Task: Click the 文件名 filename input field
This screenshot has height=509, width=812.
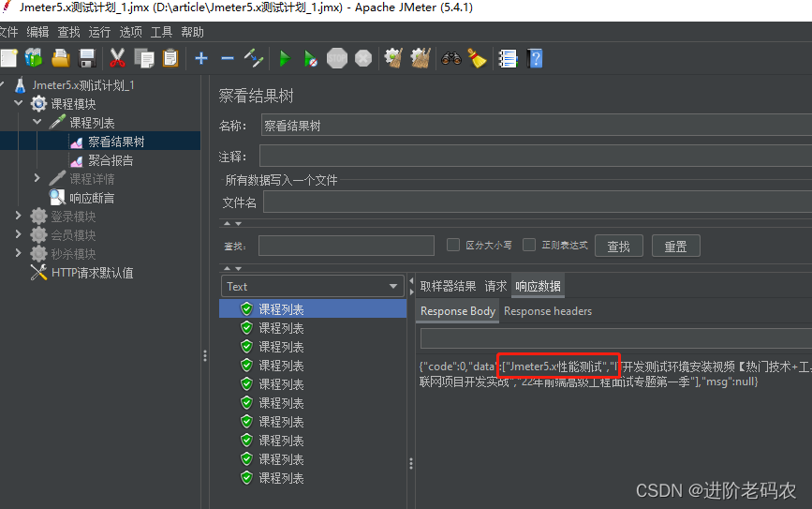Action: coord(538,202)
